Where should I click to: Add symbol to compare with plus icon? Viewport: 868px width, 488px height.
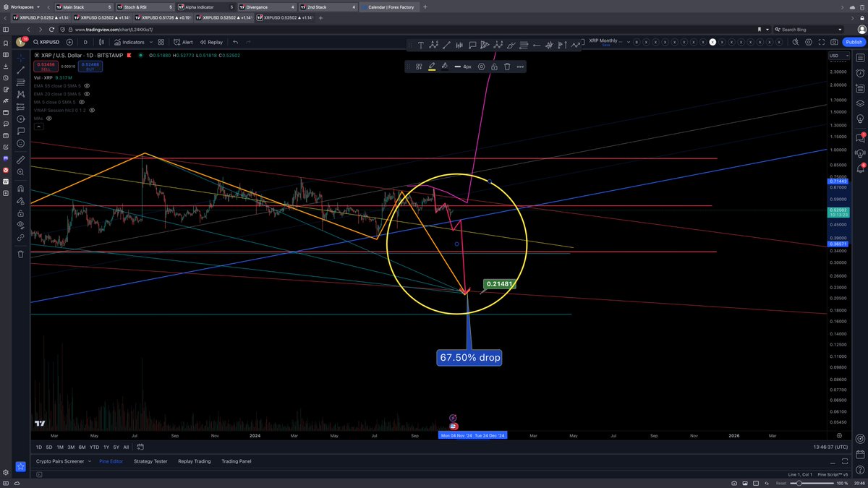coord(69,42)
